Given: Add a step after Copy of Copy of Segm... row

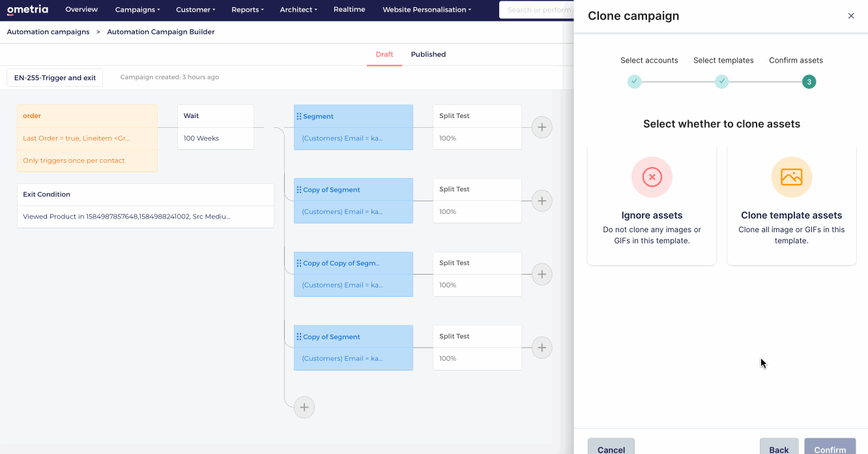Looking at the screenshot, I should (542, 274).
